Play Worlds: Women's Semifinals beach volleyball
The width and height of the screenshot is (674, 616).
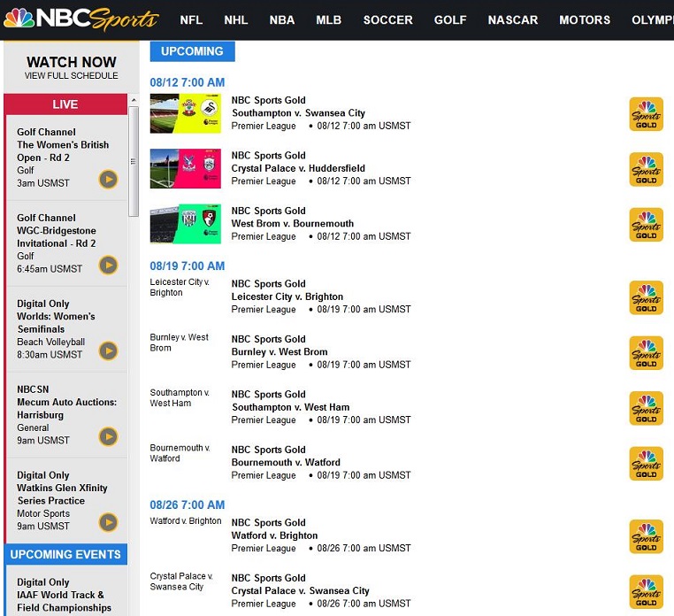coord(108,350)
